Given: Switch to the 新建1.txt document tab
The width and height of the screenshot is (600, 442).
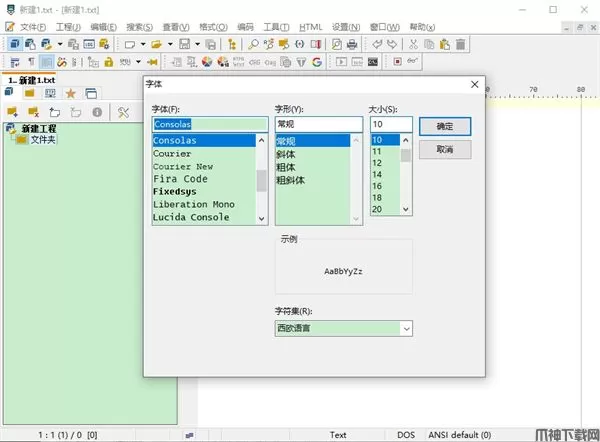Looking at the screenshot, I should (x=32, y=79).
